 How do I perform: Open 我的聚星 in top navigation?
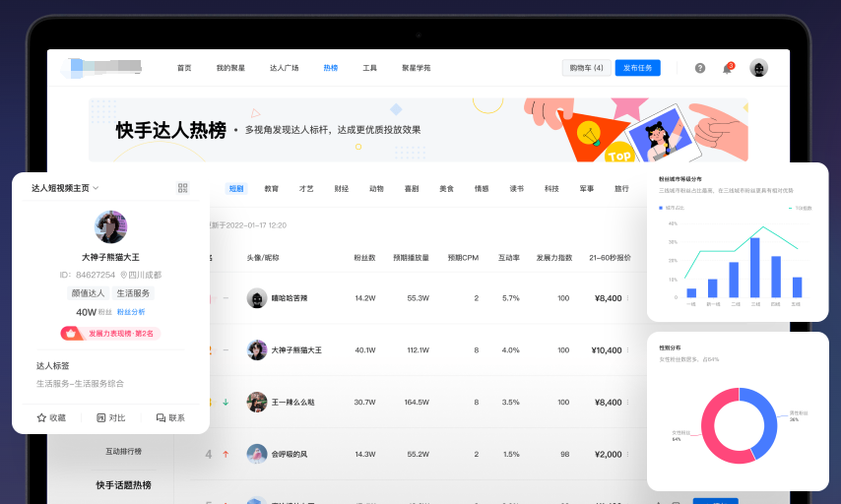(x=230, y=68)
